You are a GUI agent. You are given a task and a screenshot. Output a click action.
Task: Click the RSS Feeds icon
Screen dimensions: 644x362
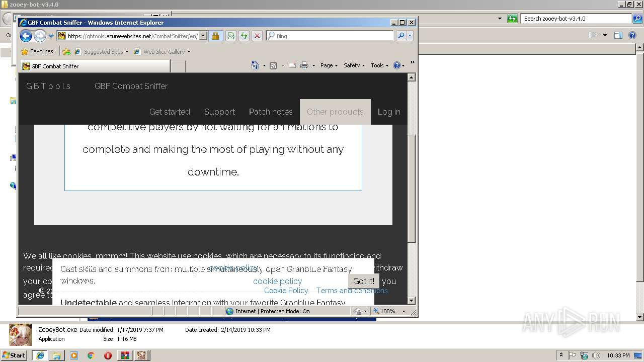tap(273, 65)
